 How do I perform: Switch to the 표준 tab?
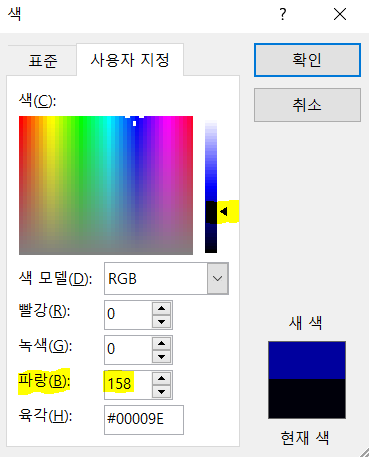[43, 61]
